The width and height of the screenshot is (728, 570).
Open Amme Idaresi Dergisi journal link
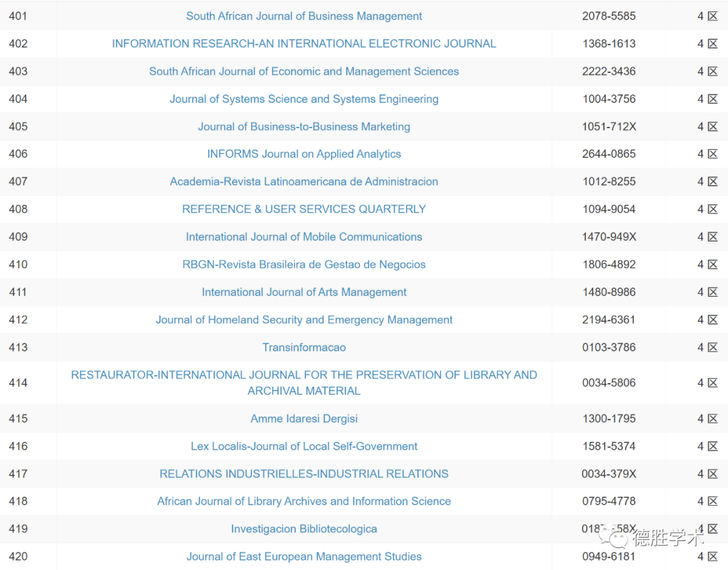[303, 418]
